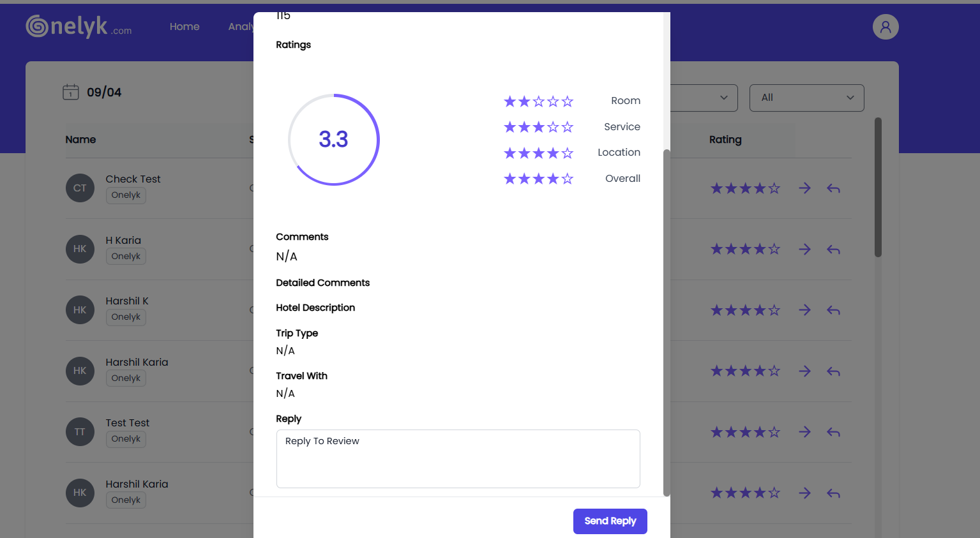The height and width of the screenshot is (538, 980).
Task: Open the Analytics menu item
Action: click(241, 26)
